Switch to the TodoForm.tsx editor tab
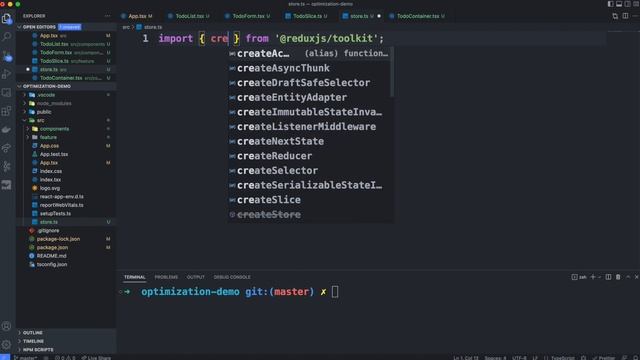640x360 pixels. coord(247,16)
